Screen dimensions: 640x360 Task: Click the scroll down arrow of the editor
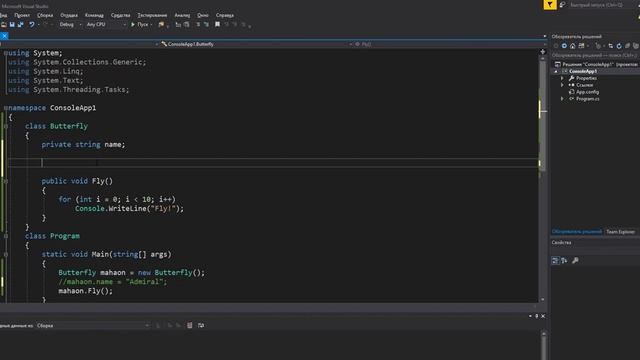(x=542, y=299)
